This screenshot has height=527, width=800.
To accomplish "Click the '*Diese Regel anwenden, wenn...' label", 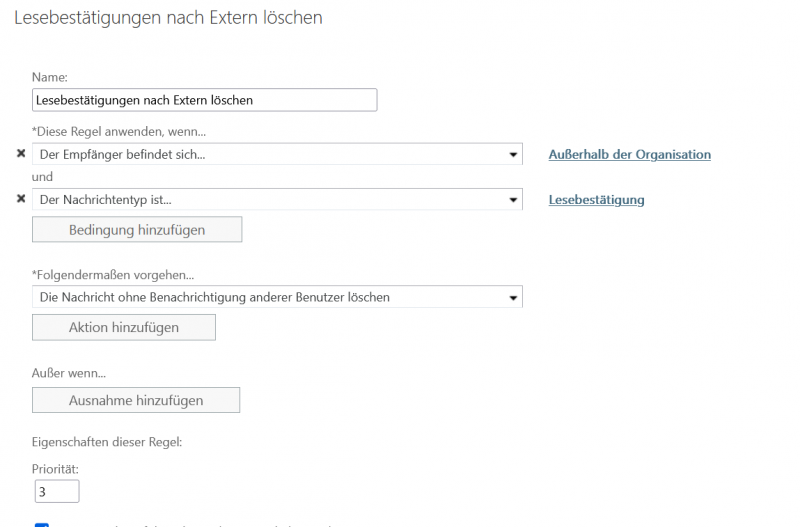I will click(x=126, y=132).
